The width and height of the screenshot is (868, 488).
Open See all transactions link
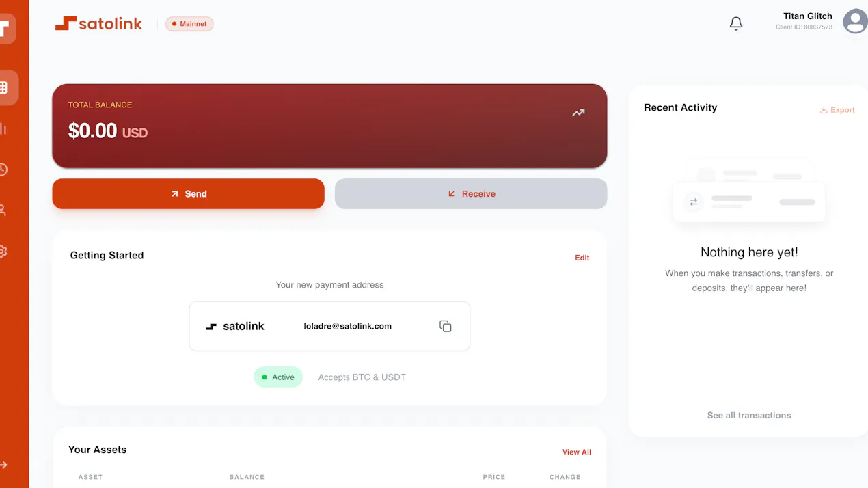pyautogui.click(x=749, y=415)
